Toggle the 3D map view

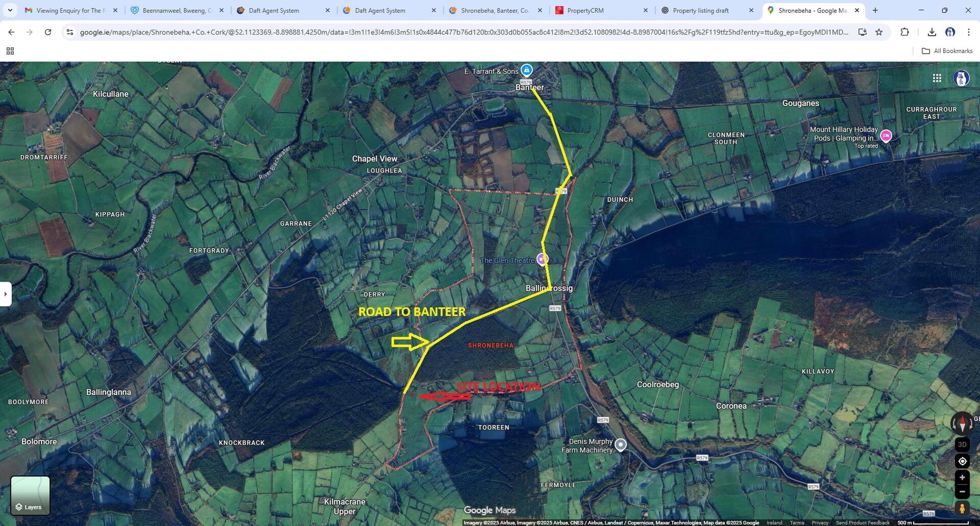[x=962, y=444]
